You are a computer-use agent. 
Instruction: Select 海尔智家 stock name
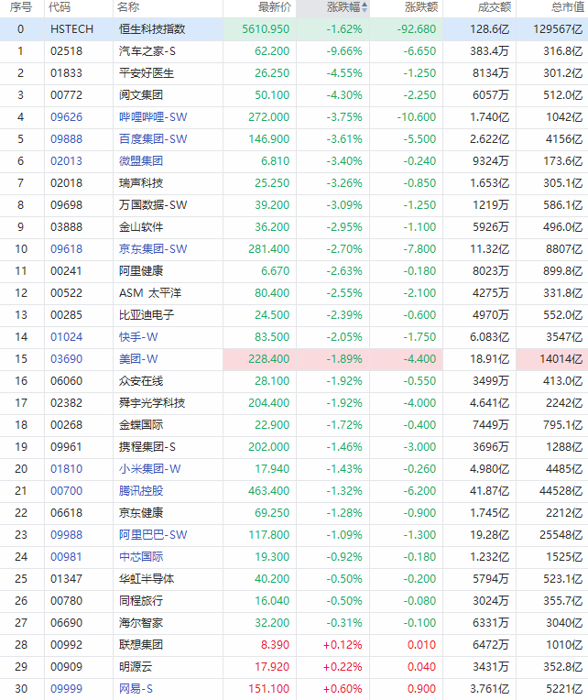pyautogui.click(x=141, y=623)
